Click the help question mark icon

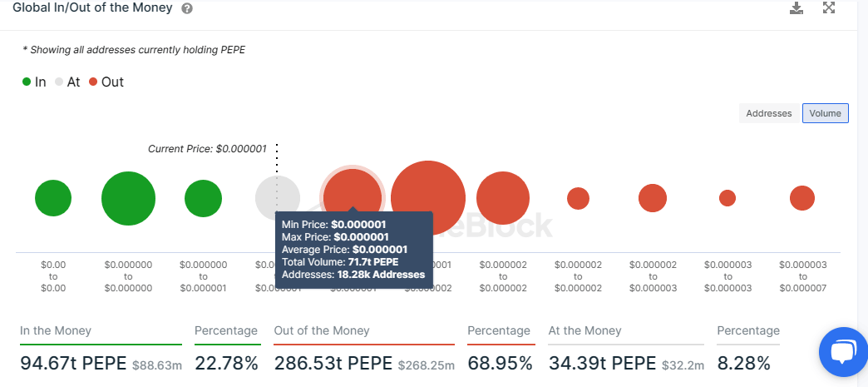(x=187, y=8)
